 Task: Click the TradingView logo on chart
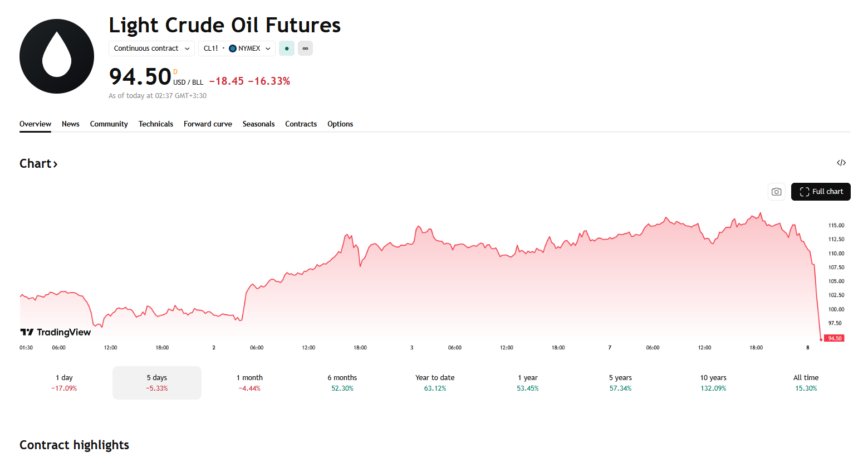pyautogui.click(x=56, y=332)
